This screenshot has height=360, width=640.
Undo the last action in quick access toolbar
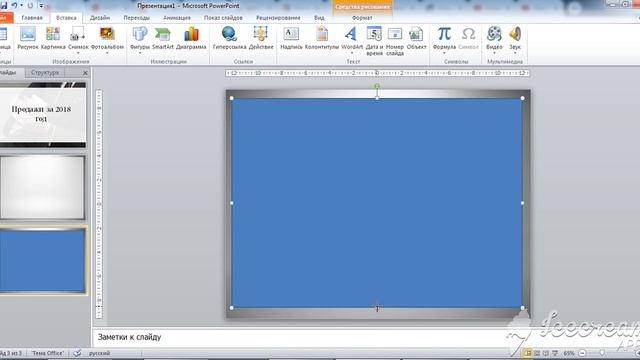15,5
